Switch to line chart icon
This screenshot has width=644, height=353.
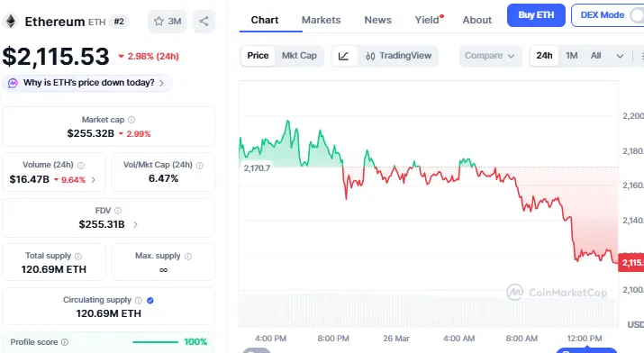coord(344,56)
